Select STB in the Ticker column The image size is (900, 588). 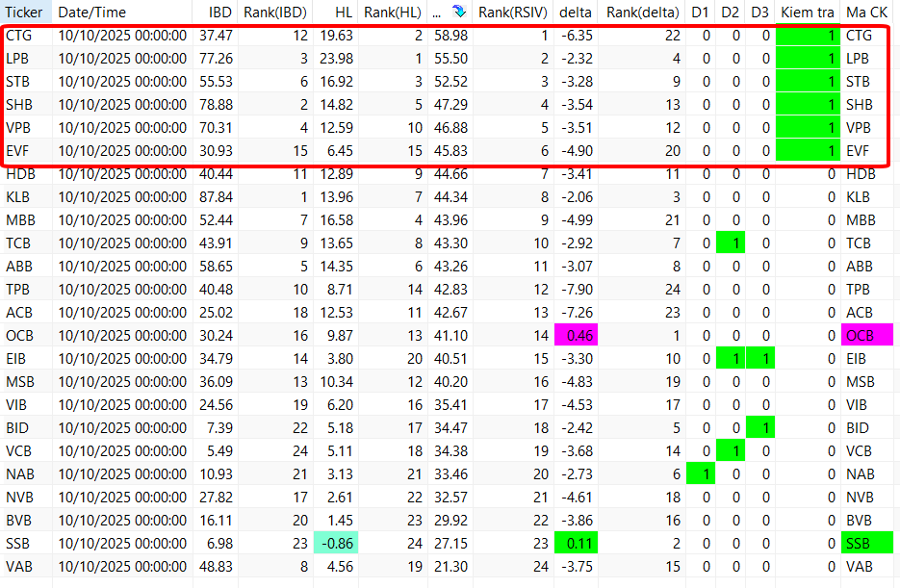[x=17, y=82]
